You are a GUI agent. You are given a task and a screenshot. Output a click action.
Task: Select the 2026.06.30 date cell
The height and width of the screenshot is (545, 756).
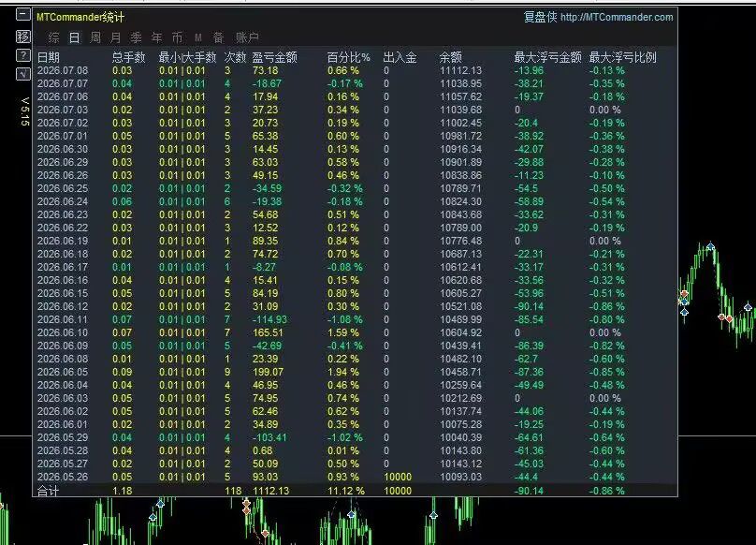point(63,149)
